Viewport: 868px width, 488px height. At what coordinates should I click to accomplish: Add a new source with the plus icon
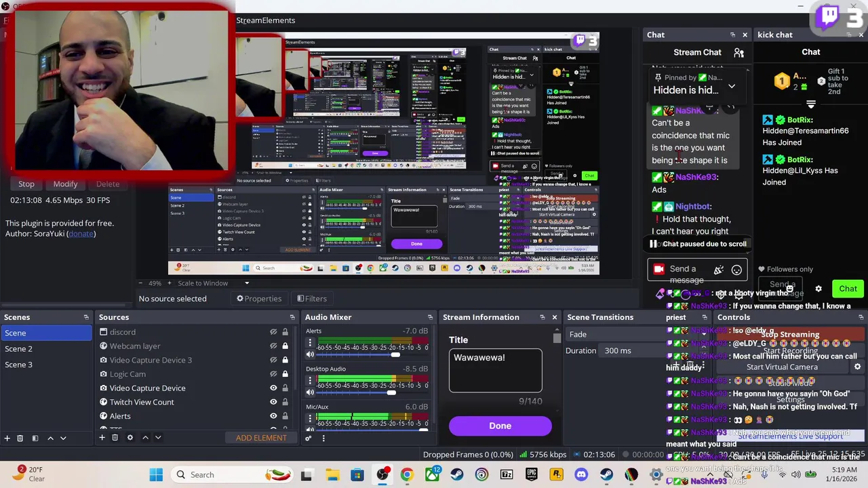[x=102, y=438]
